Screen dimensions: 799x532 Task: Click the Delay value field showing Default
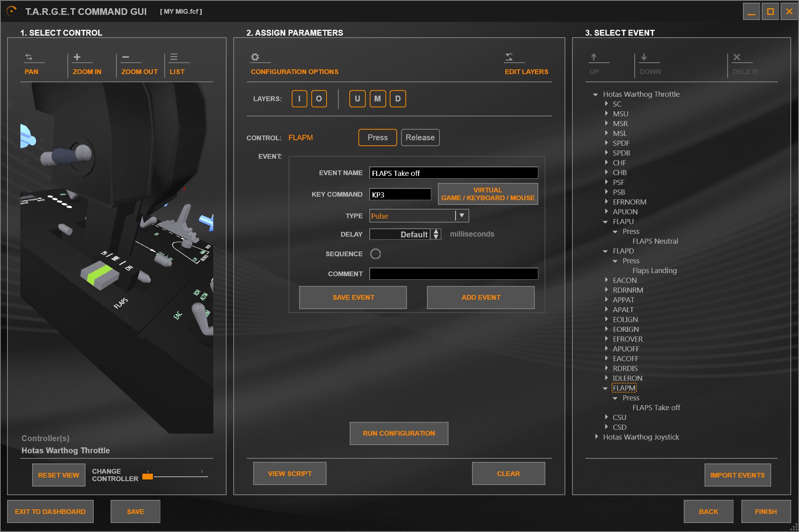click(x=400, y=234)
